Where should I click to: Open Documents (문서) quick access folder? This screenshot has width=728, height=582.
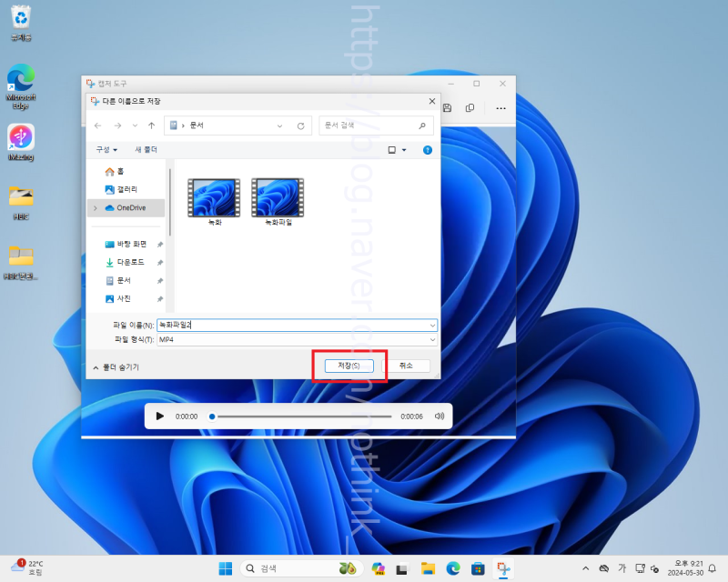coord(118,280)
